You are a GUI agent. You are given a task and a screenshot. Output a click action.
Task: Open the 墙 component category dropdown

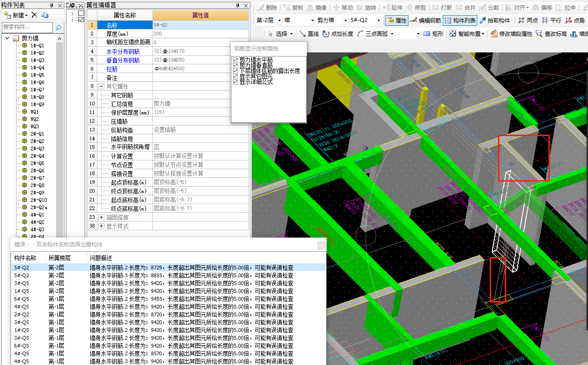click(312, 20)
